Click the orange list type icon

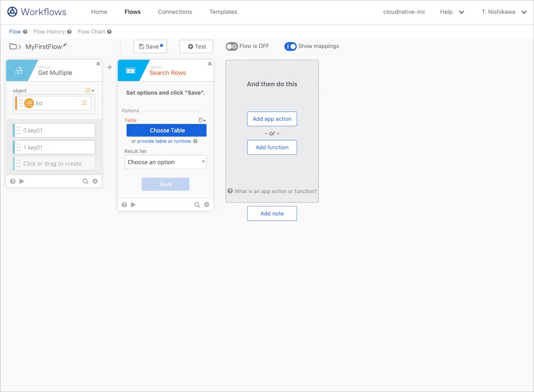(29, 103)
